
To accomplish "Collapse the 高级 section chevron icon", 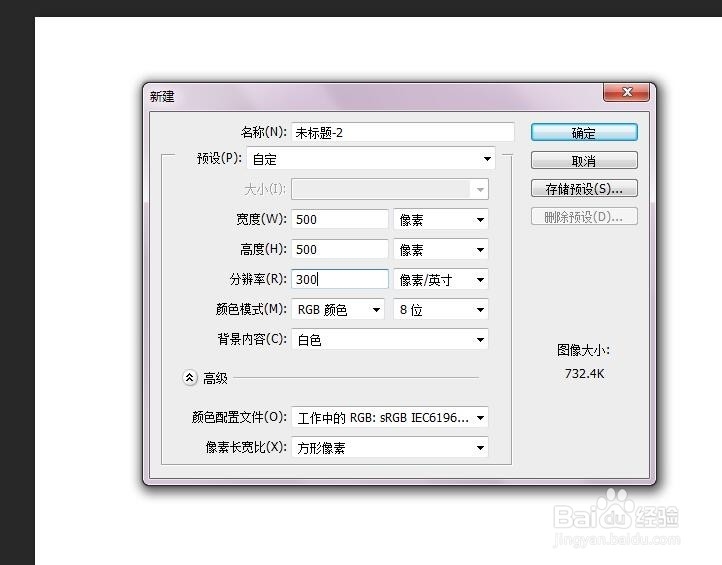I will (x=189, y=378).
